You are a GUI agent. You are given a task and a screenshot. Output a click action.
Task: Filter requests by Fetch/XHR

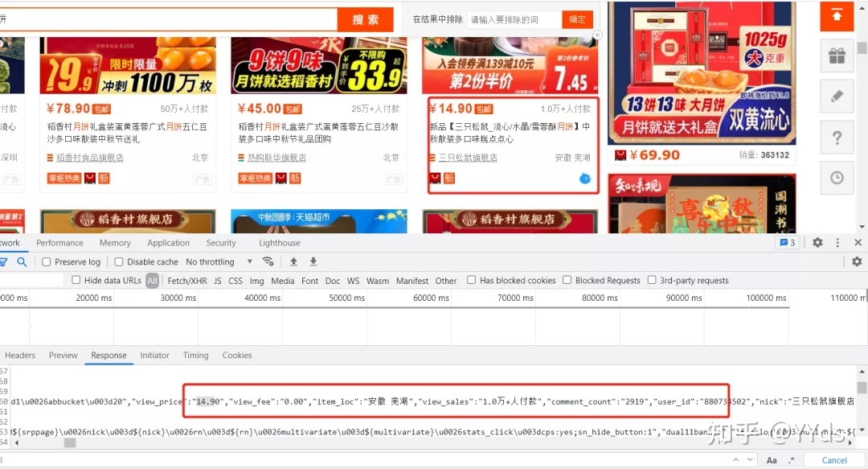click(x=187, y=281)
